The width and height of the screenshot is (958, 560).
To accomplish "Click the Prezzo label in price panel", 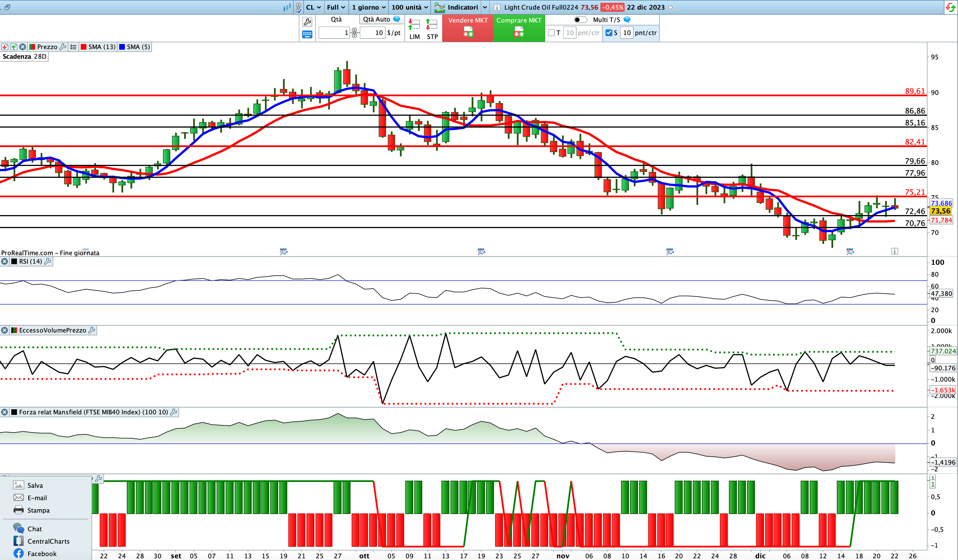I will (x=47, y=47).
